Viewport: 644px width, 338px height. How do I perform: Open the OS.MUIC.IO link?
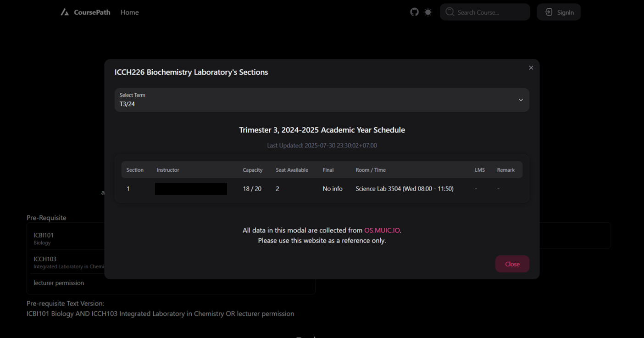pos(382,231)
